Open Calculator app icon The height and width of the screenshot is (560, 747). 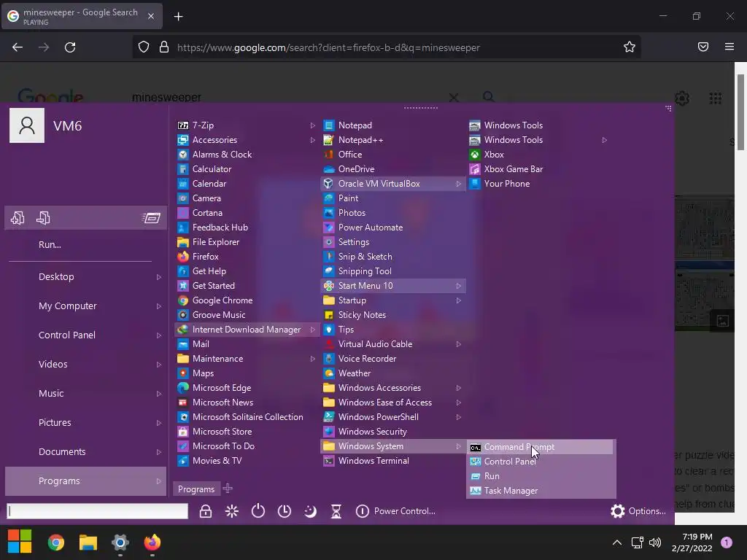coord(183,169)
